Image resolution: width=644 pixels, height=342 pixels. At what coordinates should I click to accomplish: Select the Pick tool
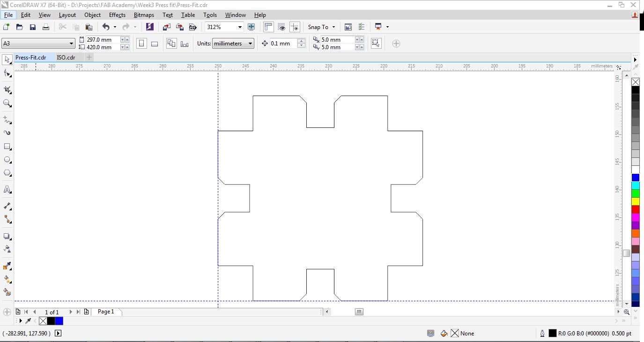(7, 59)
